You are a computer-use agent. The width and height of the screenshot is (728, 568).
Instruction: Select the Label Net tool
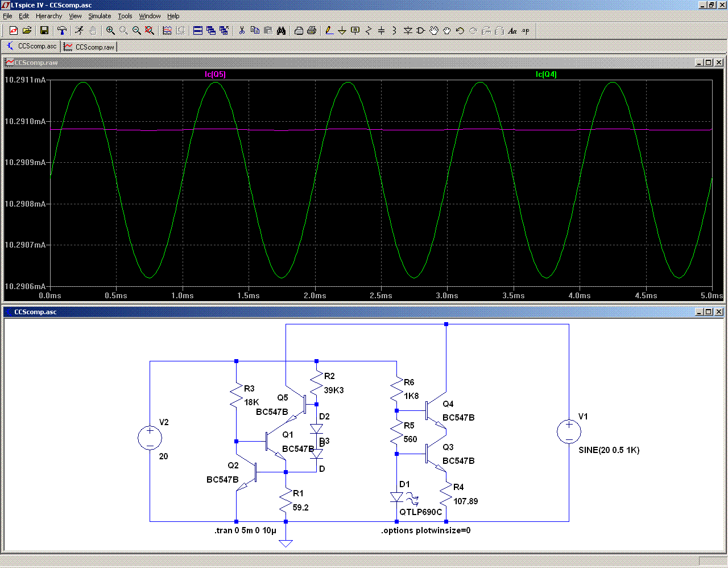[x=355, y=31]
